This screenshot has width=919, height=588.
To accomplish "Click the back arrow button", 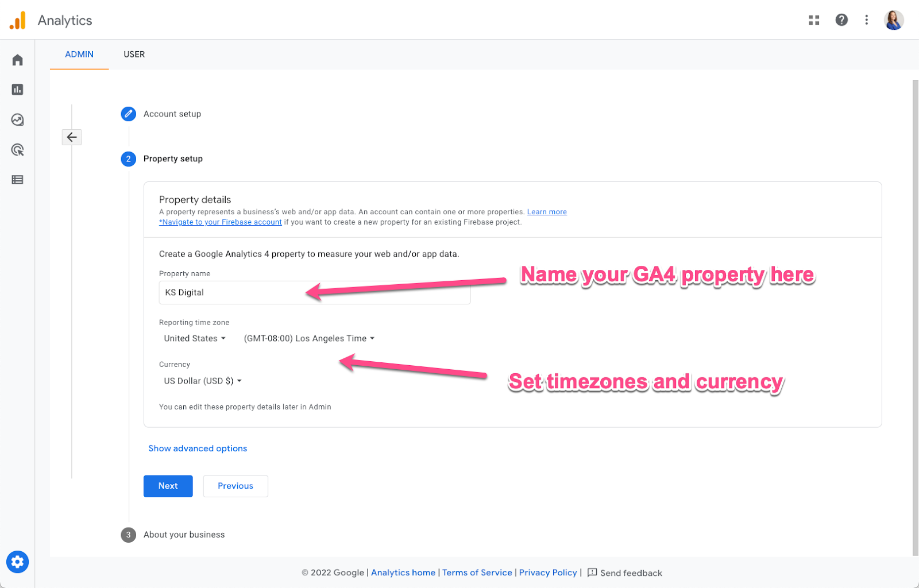I will 72,137.
